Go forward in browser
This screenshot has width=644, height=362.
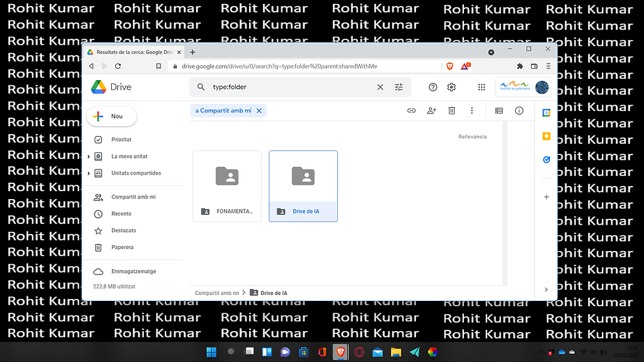click(104, 66)
